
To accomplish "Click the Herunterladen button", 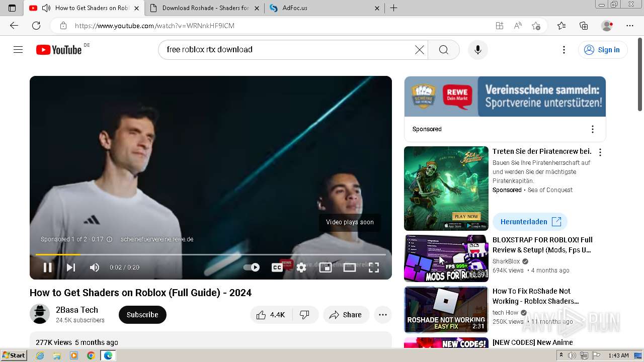I will coord(530,222).
